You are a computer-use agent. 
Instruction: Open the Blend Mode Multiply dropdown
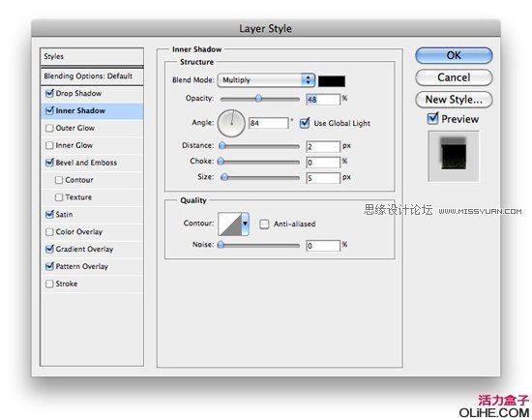click(266, 80)
